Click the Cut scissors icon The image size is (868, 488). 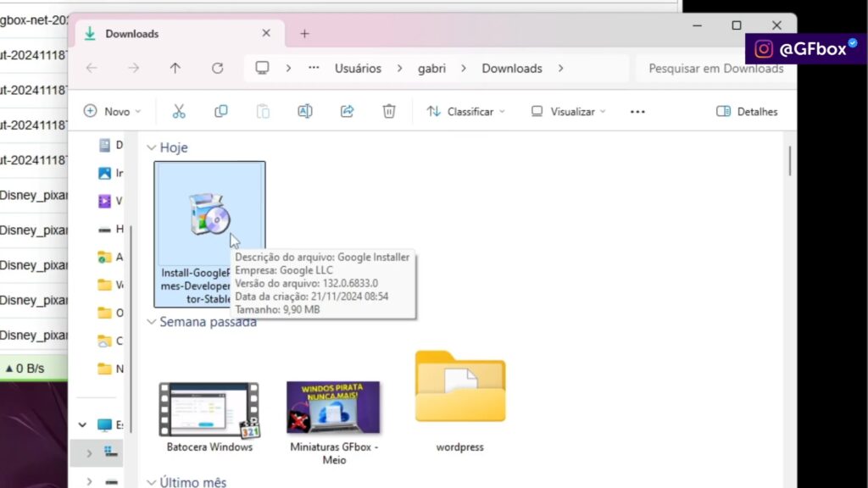click(x=179, y=112)
